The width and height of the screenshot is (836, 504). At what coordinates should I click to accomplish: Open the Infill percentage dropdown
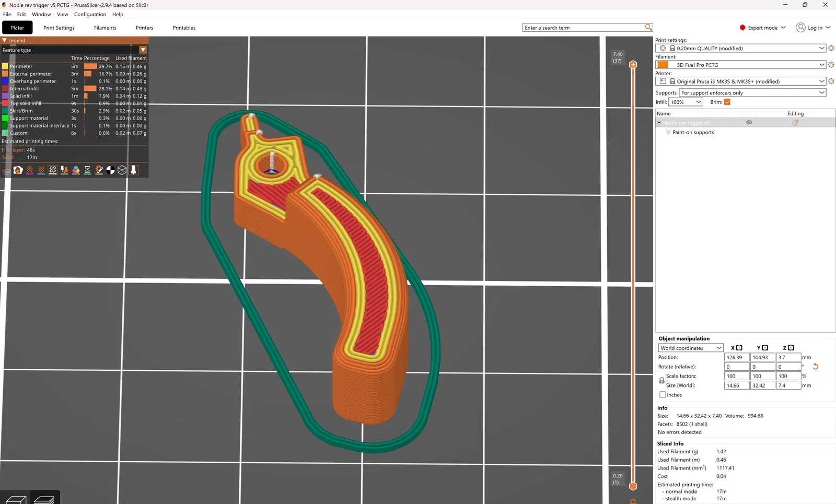(686, 102)
